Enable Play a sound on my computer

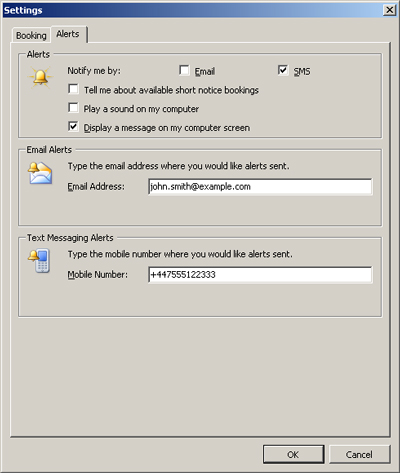tap(73, 108)
